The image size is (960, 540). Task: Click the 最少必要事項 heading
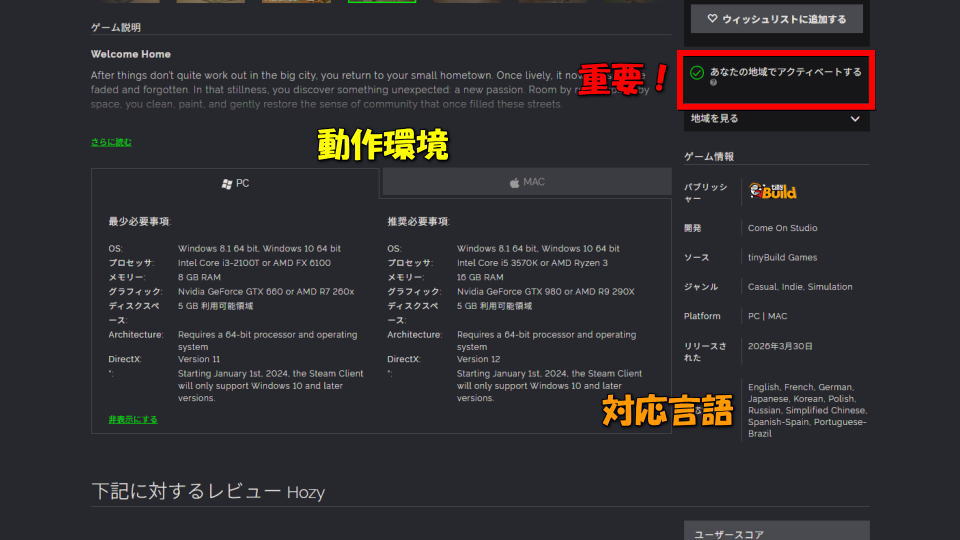[x=139, y=222]
